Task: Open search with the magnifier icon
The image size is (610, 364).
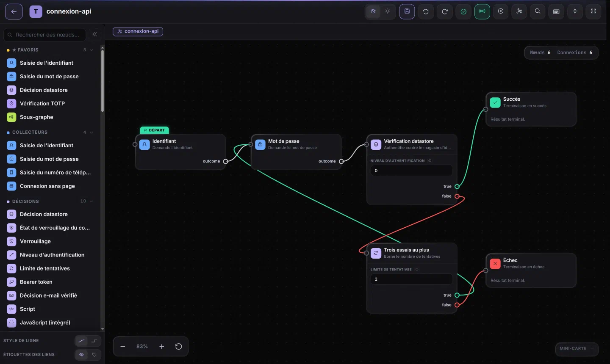Action: click(538, 11)
